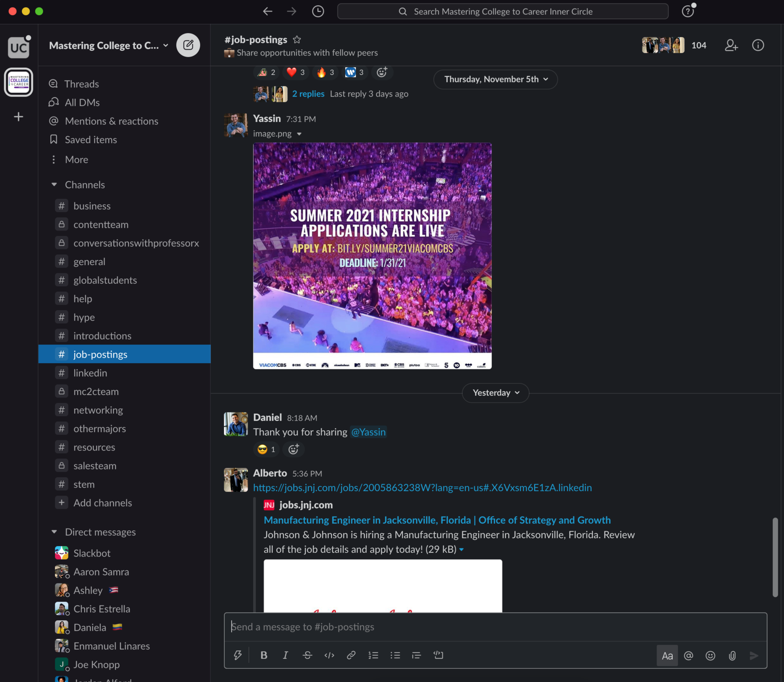Image resolution: width=784 pixels, height=682 pixels.
Task: Go back in history with left arrow
Action: point(267,11)
